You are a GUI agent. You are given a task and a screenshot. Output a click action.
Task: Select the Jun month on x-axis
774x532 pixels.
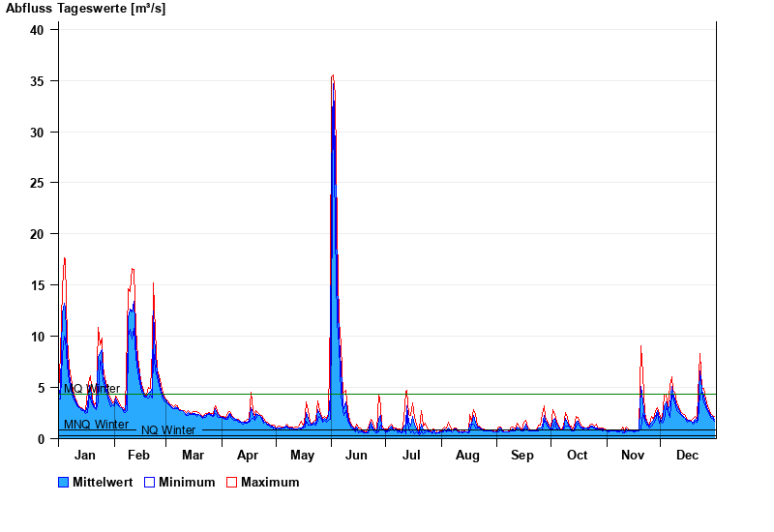[356, 456]
